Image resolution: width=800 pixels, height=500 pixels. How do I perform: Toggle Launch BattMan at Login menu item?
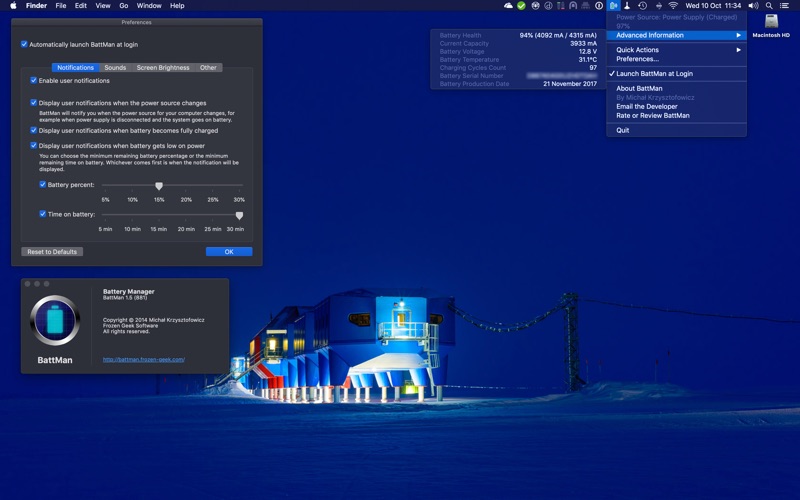[x=676, y=73]
